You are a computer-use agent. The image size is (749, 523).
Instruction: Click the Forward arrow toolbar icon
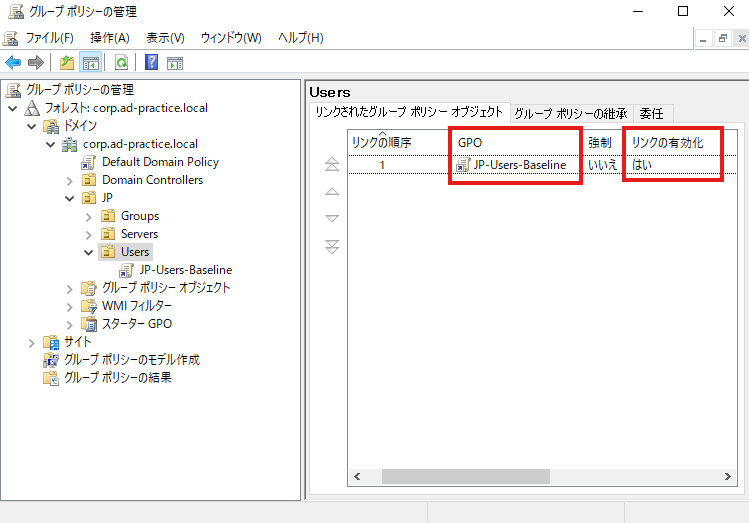36,63
